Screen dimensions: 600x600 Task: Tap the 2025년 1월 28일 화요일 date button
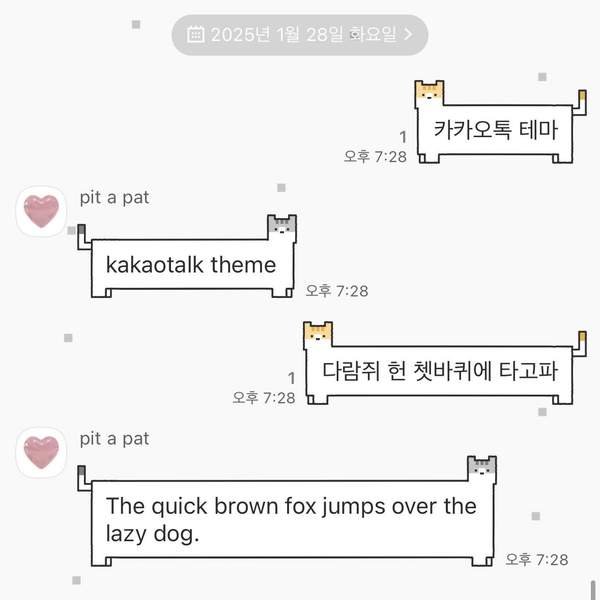(x=300, y=35)
